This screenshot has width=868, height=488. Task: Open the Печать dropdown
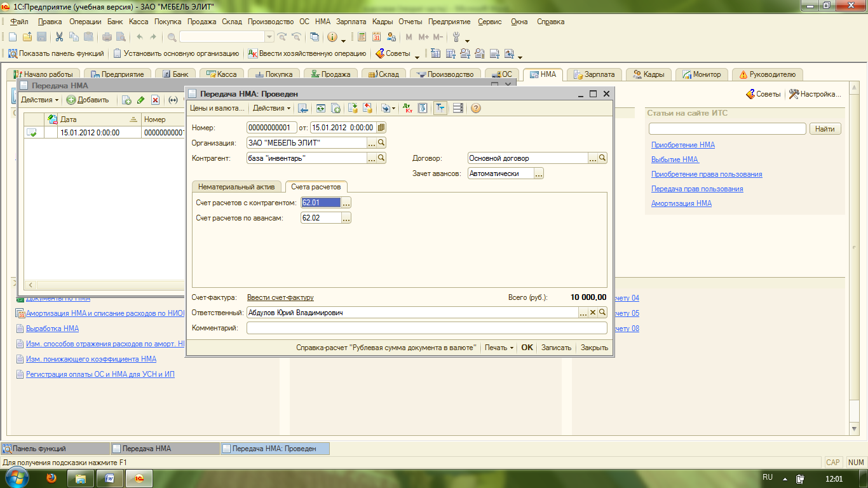[x=499, y=348]
